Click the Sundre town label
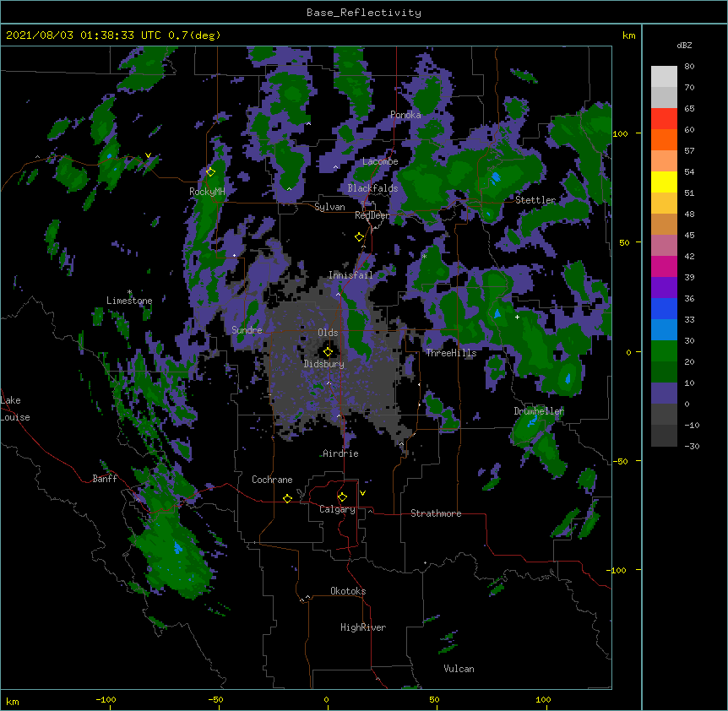Viewport: 728px width, 711px height. (247, 330)
